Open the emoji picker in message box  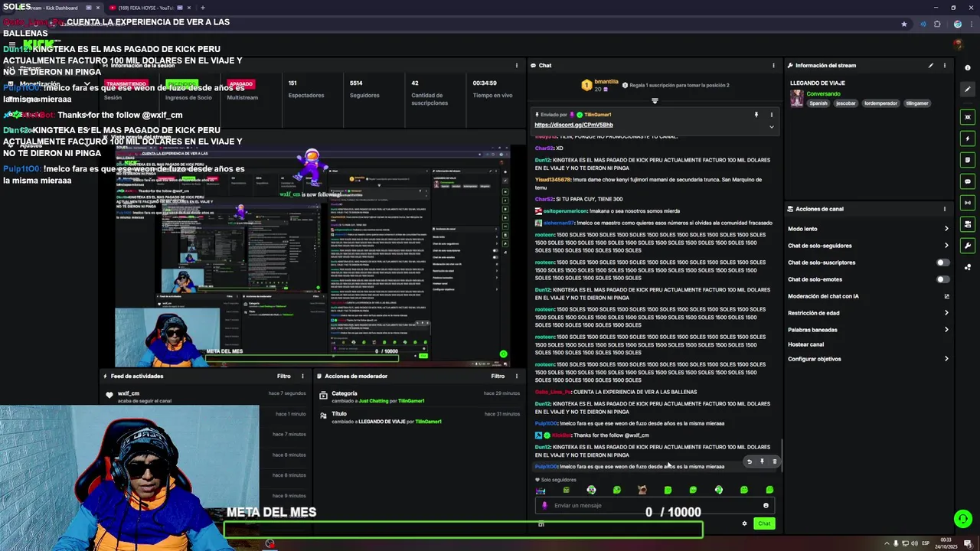[x=766, y=505]
